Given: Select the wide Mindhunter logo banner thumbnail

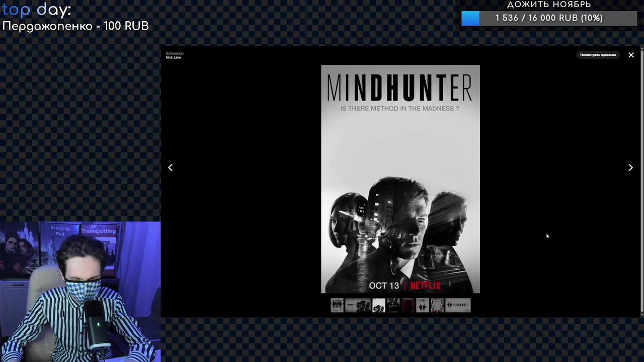Looking at the screenshot, I should (x=458, y=305).
